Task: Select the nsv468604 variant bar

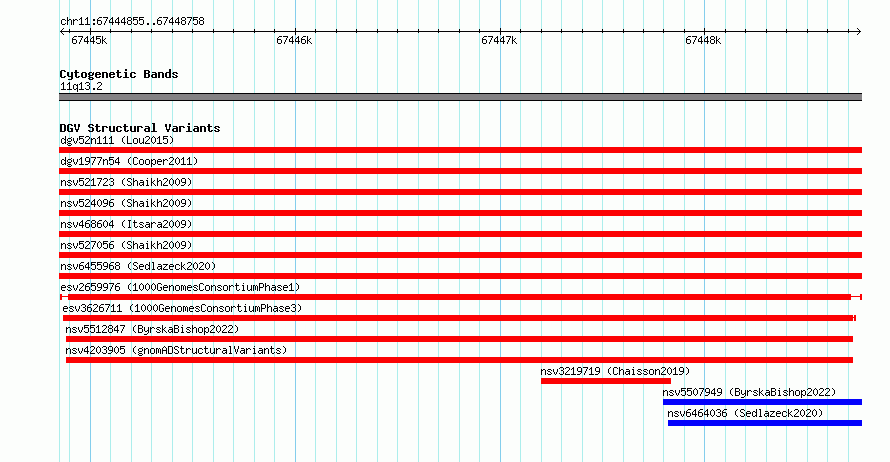Action: [x=460, y=234]
